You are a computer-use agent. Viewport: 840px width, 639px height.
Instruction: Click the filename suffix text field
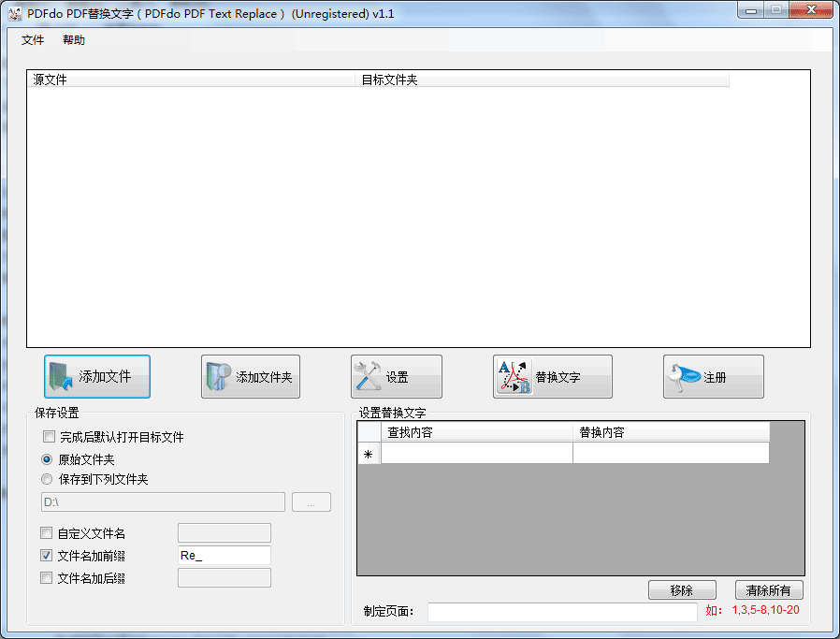click(224, 578)
